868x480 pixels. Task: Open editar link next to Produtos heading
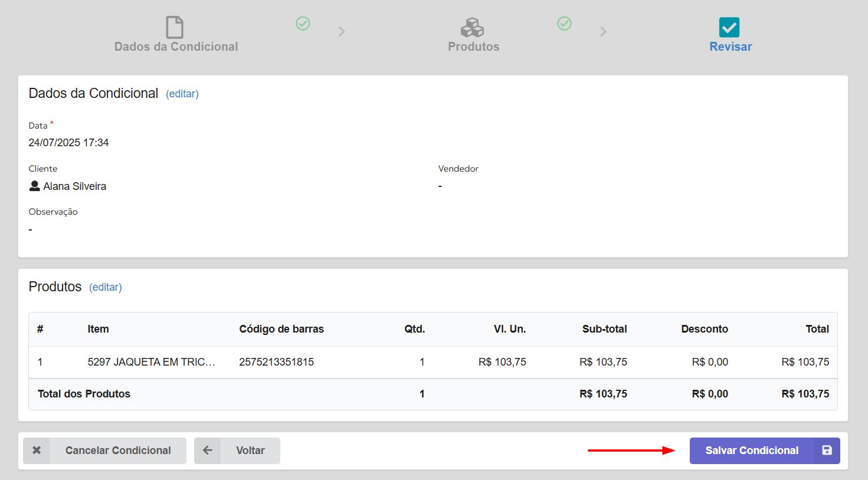click(106, 287)
